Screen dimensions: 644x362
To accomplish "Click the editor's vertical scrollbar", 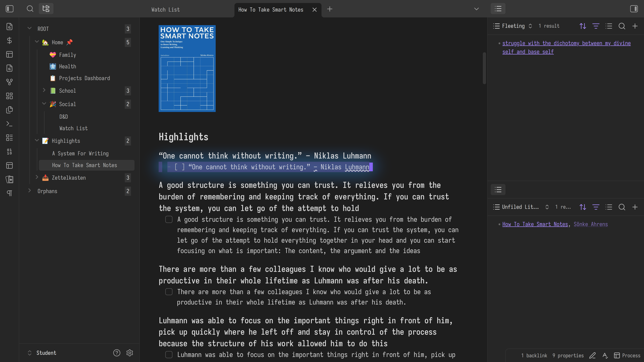I will pos(484,68).
